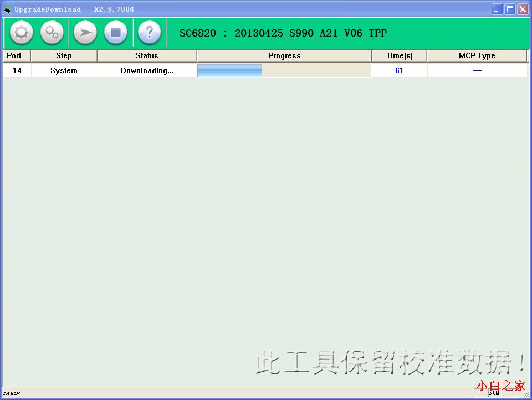Stop downloading with the square icon

tap(116, 33)
